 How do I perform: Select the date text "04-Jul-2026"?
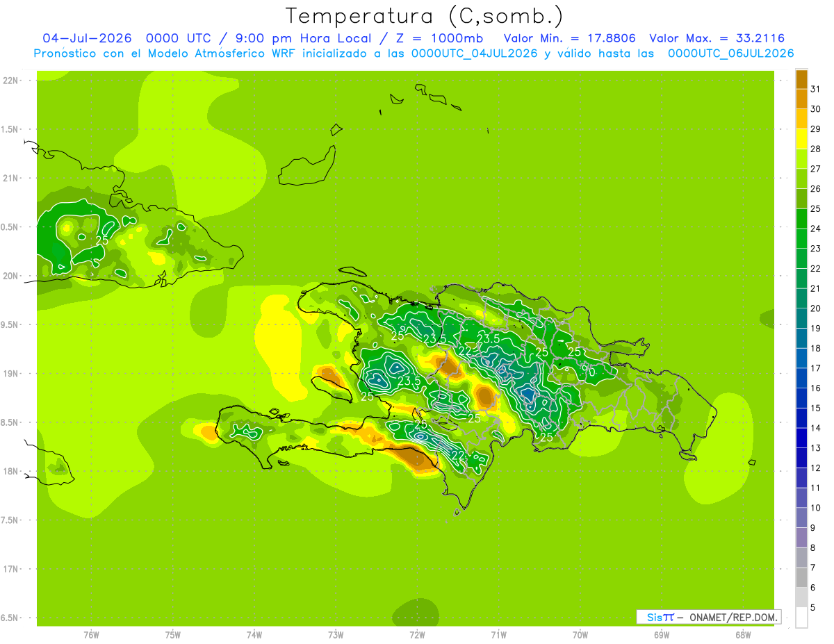click(x=88, y=38)
